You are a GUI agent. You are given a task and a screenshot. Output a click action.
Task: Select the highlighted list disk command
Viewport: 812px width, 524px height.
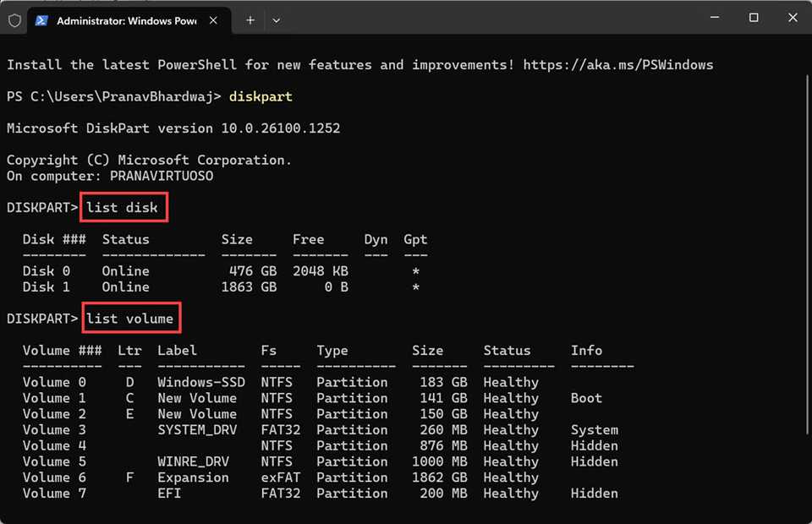[x=123, y=206]
